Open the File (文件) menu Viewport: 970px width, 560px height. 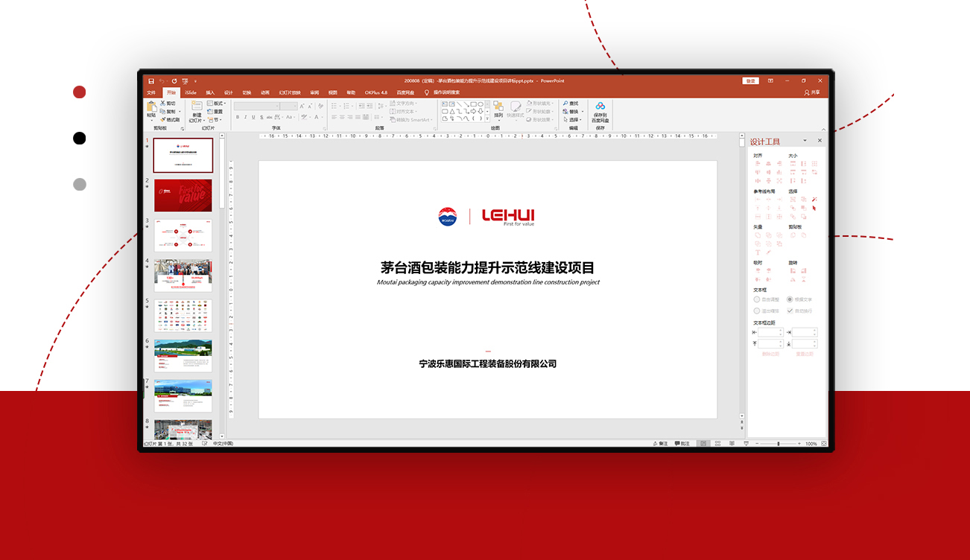pyautogui.click(x=151, y=92)
